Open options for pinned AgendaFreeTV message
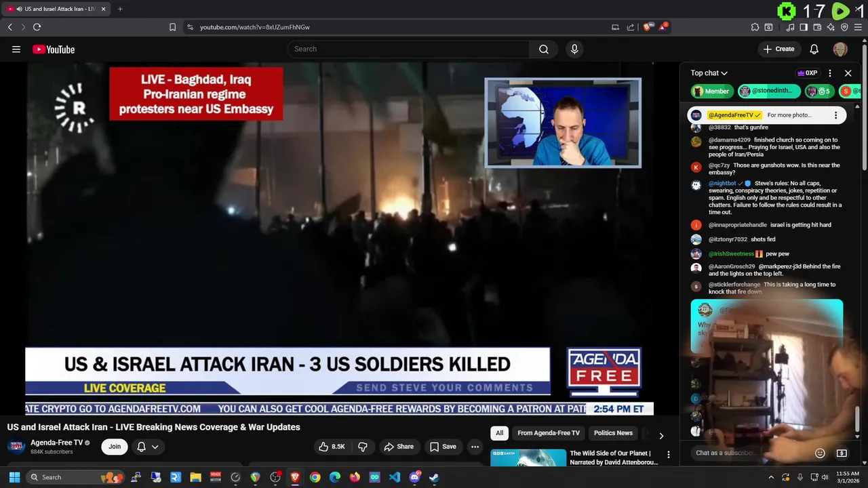This screenshot has width=868, height=488. tap(835, 115)
